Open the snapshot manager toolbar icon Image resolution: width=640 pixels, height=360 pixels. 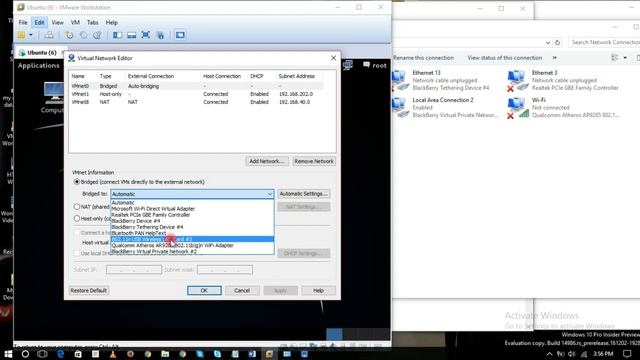[97, 35]
